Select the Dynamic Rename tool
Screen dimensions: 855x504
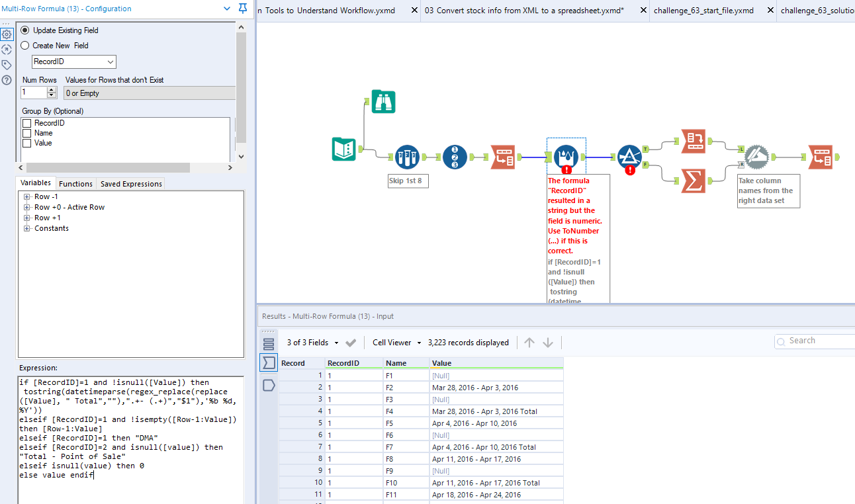tap(756, 157)
